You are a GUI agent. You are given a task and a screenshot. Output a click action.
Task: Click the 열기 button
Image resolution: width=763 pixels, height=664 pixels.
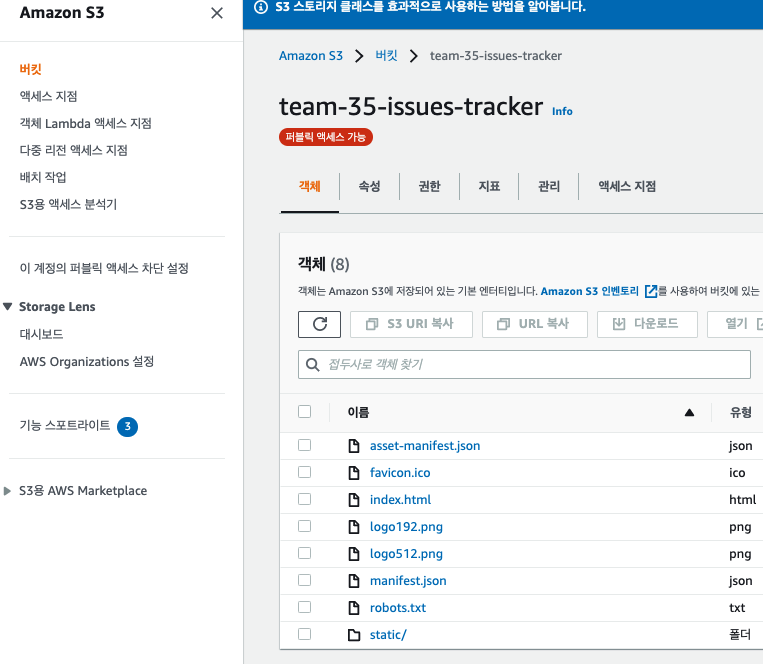pos(736,324)
